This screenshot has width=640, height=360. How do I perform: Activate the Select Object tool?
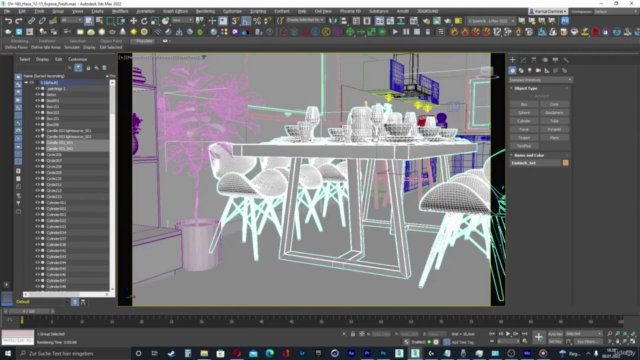click(89, 21)
